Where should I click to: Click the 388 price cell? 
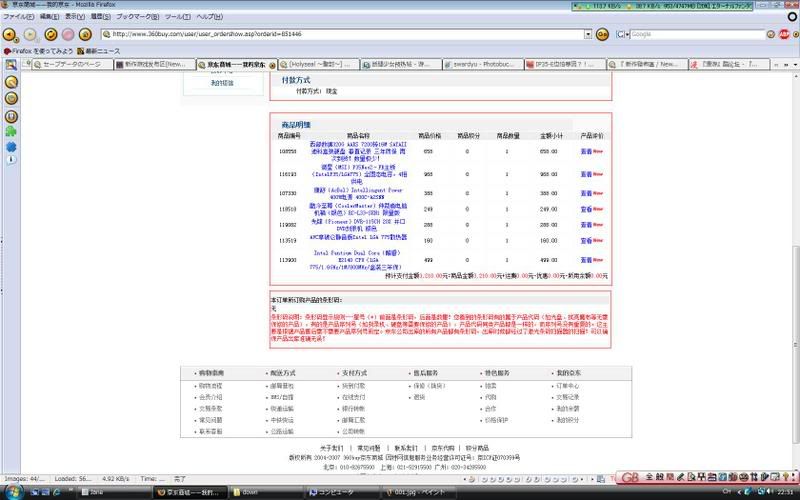[428, 193]
